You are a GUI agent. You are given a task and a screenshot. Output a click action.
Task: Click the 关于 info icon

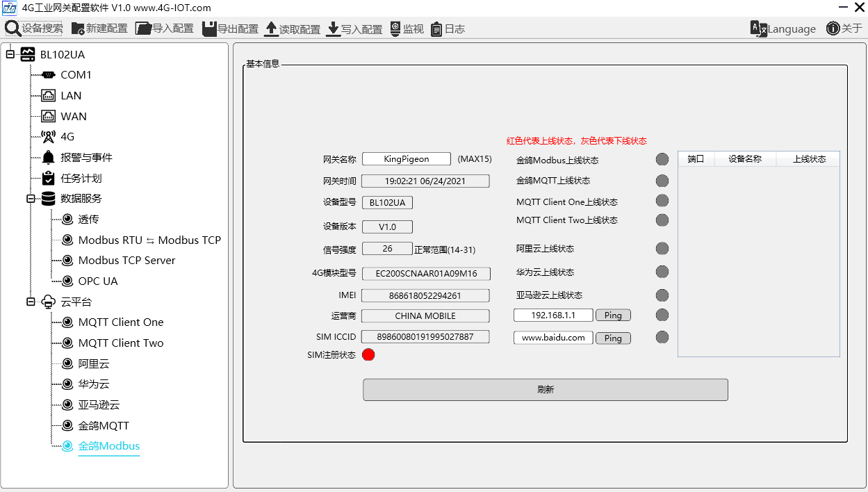(833, 28)
